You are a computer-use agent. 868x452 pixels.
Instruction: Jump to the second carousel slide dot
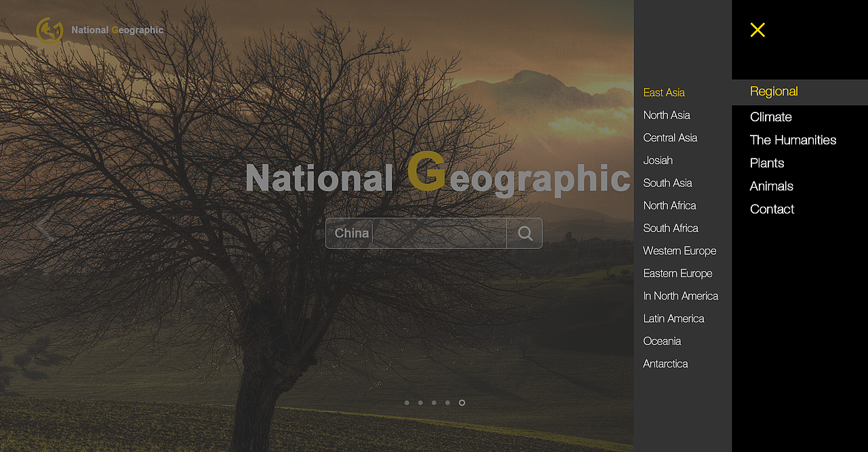point(420,403)
